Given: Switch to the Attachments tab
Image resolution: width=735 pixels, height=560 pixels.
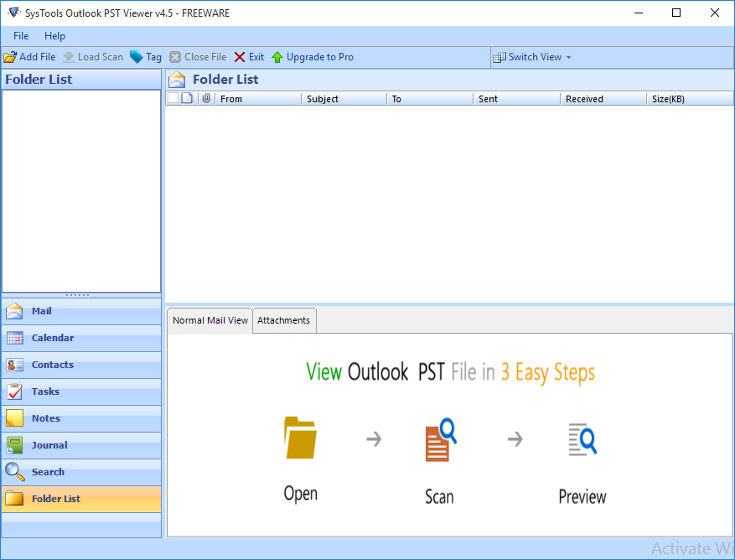Looking at the screenshot, I should coord(283,320).
